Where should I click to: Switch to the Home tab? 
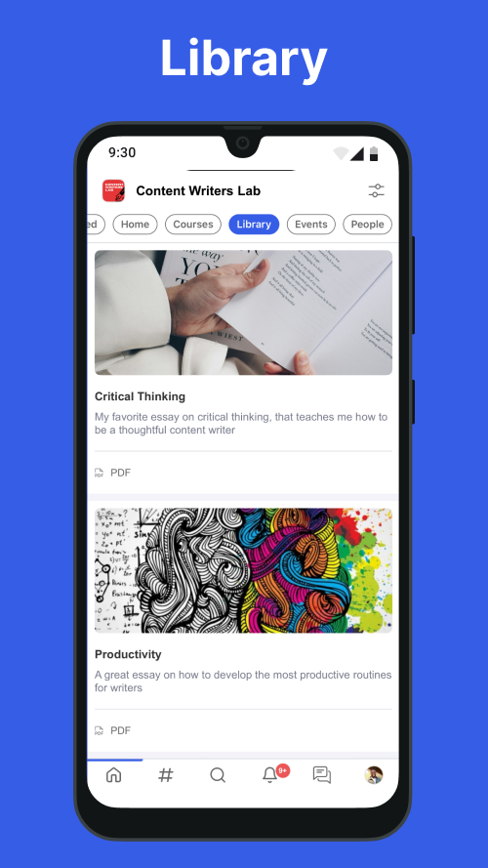click(135, 225)
